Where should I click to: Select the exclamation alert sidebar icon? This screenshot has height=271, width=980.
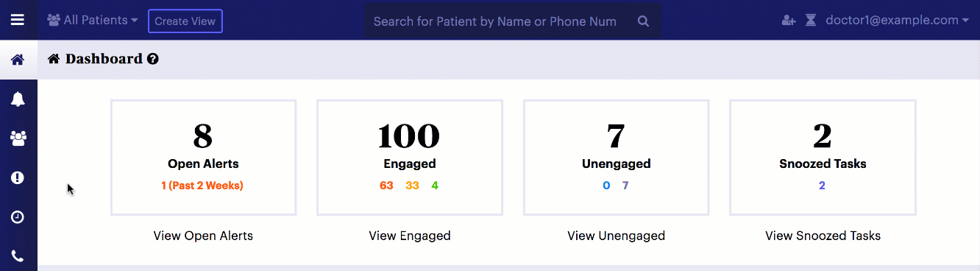[x=18, y=177]
